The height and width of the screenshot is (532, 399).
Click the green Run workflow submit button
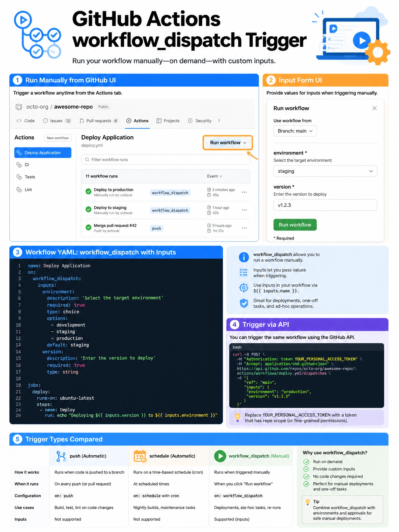point(295,225)
